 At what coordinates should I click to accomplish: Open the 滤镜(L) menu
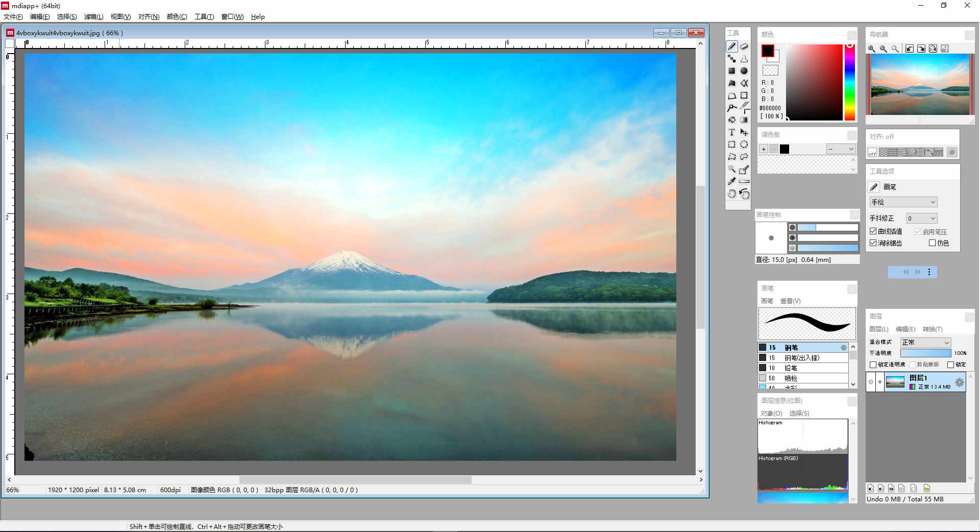93,17
